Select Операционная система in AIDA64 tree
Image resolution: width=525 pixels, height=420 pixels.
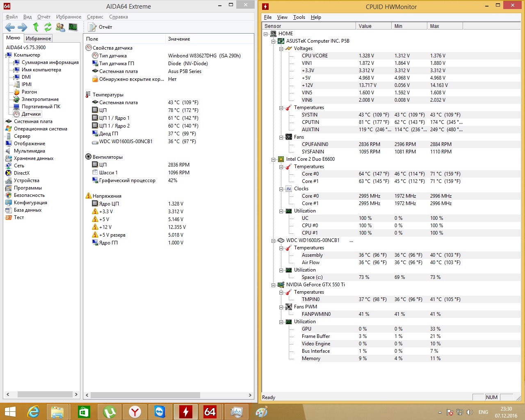pos(40,129)
